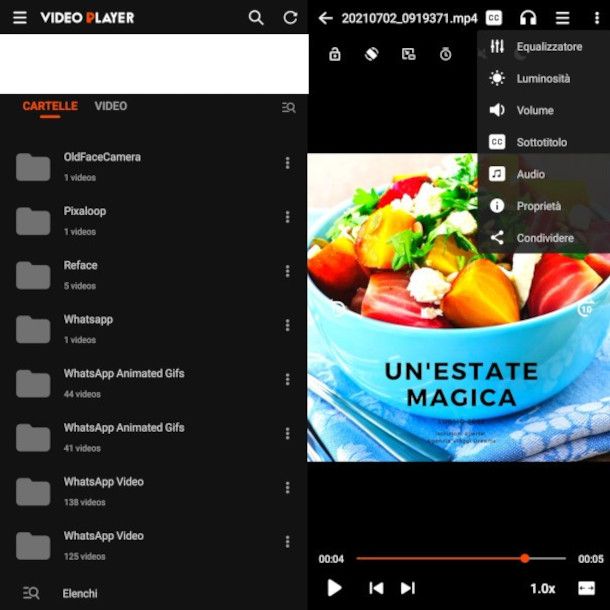This screenshot has width=610, height=610.
Task: Open WhatsApp Video folder with 125 videos
Action: coord(154,545)
